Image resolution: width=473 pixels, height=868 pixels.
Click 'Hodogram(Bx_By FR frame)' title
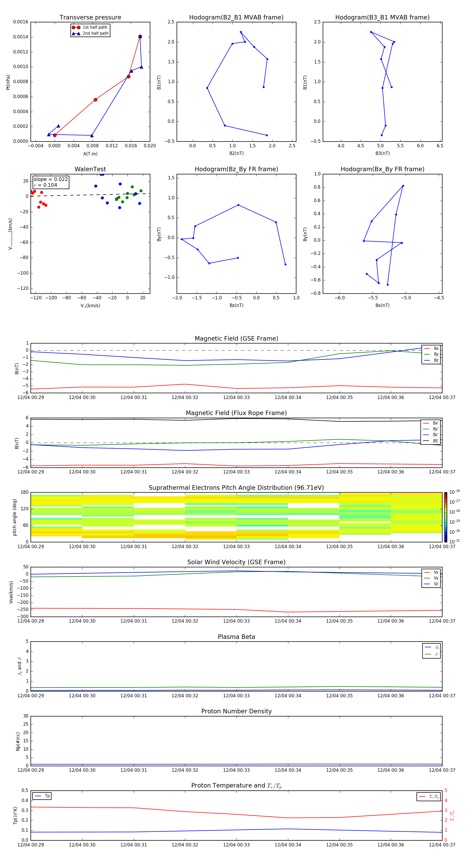coord(382,169)
